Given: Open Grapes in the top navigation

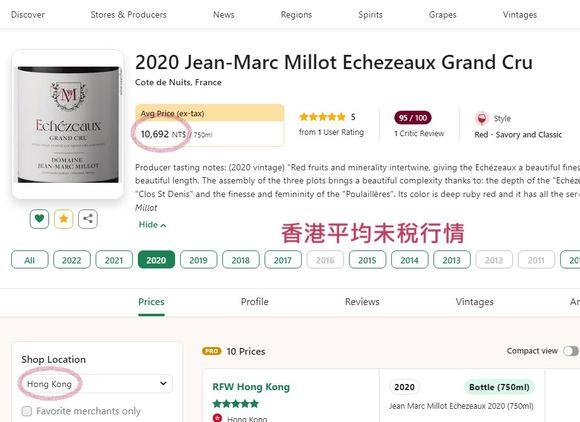Looking at the screenshot, I should (442, 15).
